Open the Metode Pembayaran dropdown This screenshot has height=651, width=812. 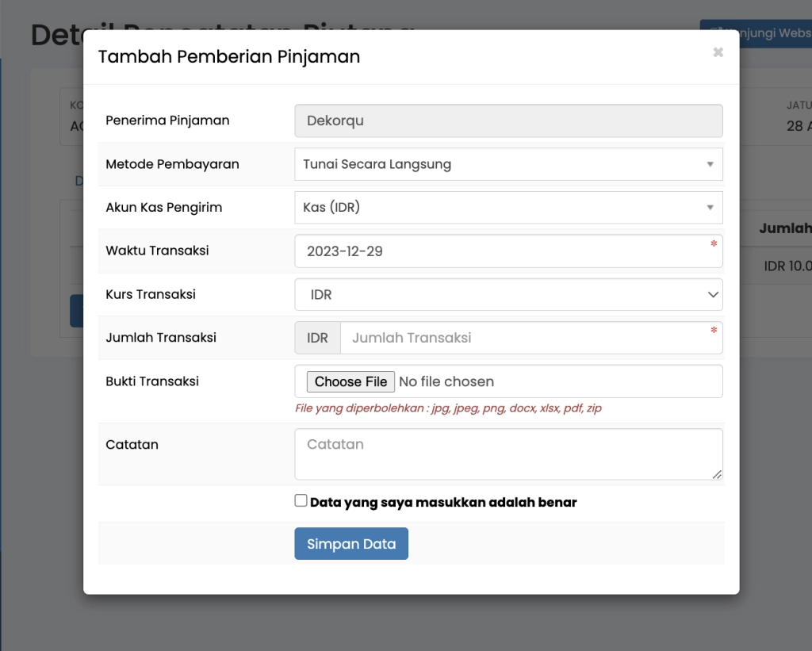point(508,164)
